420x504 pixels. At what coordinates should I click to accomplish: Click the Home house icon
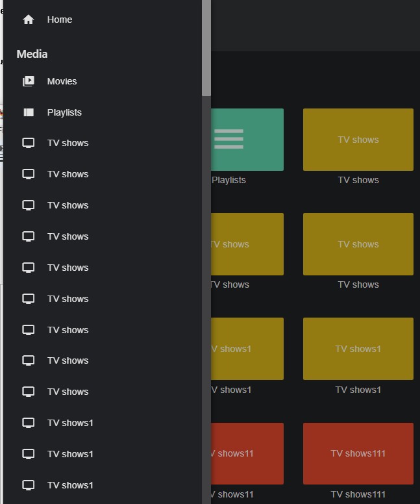click(x=29, y=19)
